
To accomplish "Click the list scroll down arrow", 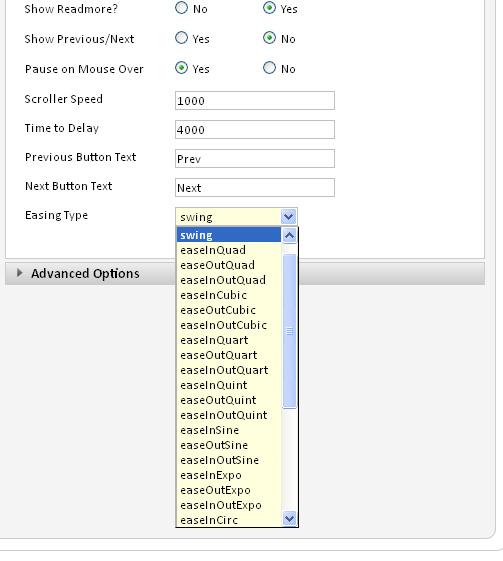I will point(289,518).
